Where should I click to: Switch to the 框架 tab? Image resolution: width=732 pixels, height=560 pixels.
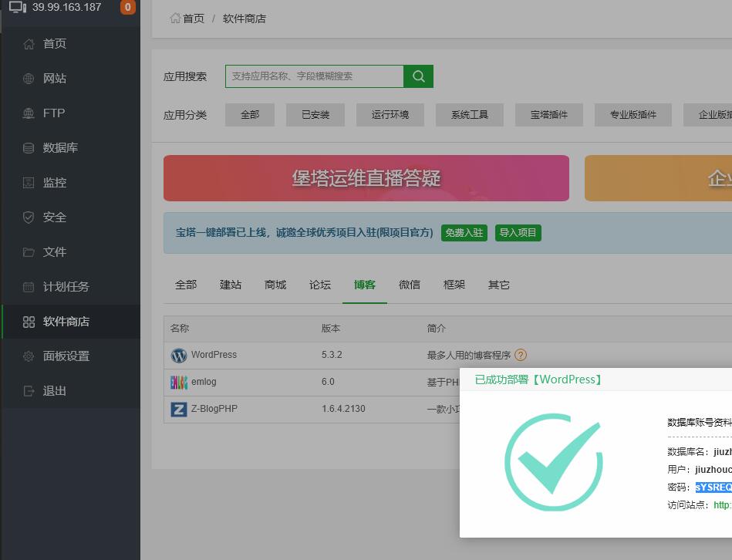point(454,285)
